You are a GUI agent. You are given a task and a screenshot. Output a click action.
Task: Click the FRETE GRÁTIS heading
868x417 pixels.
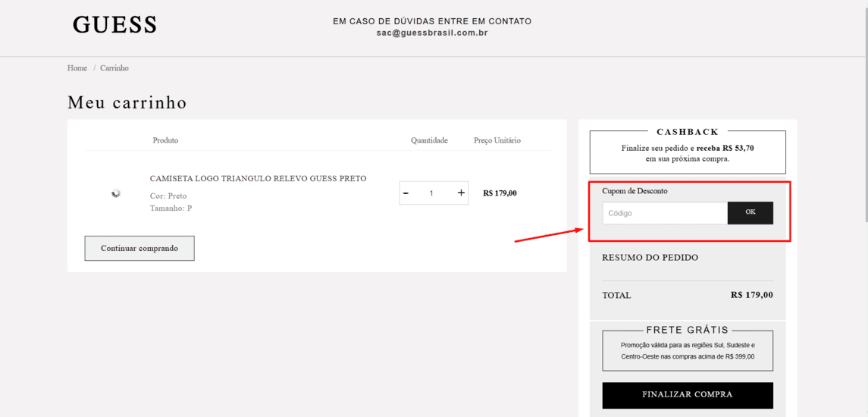tap(688, 330)
